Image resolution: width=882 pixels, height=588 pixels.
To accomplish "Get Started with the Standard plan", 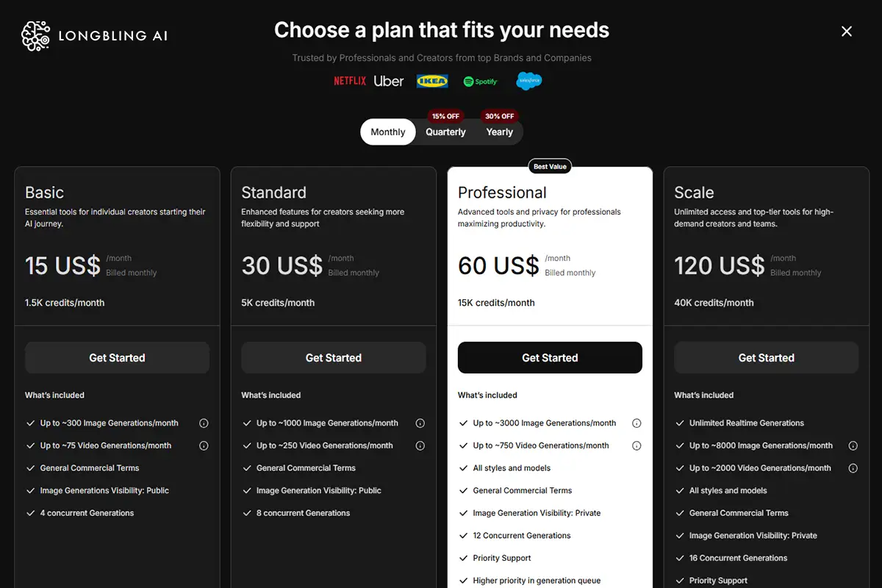I will click(x=334, y=358).
